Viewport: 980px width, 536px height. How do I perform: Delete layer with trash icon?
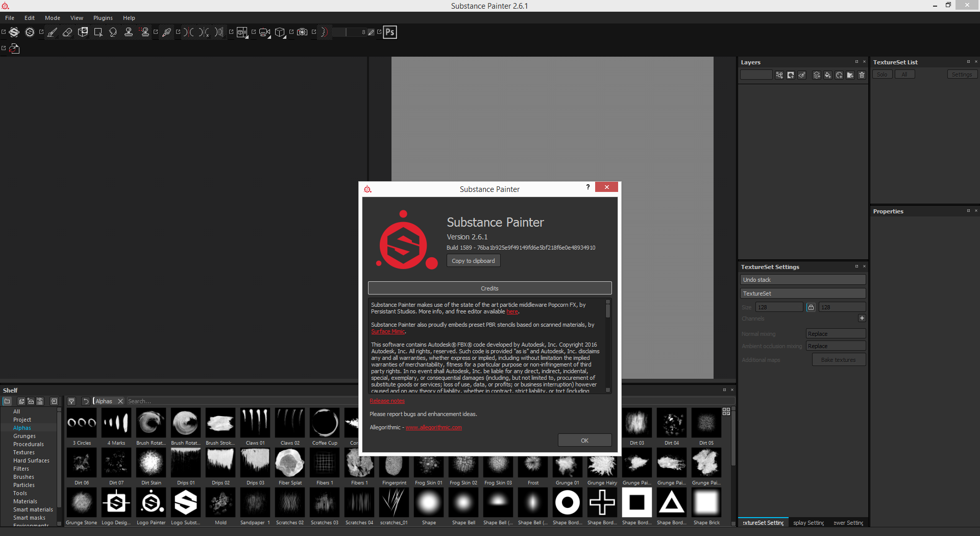pyautogui.click(x=862, y=75)
